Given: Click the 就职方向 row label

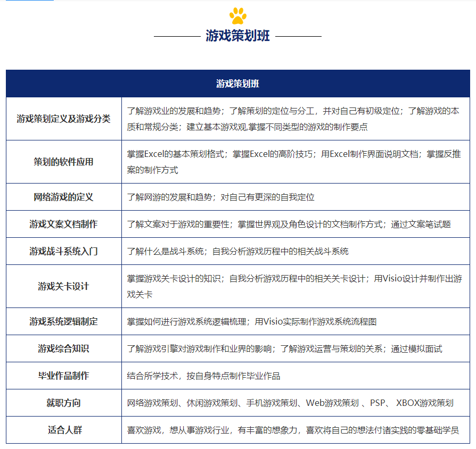Looking at the screenshot, I should click(x=63, y=402).
